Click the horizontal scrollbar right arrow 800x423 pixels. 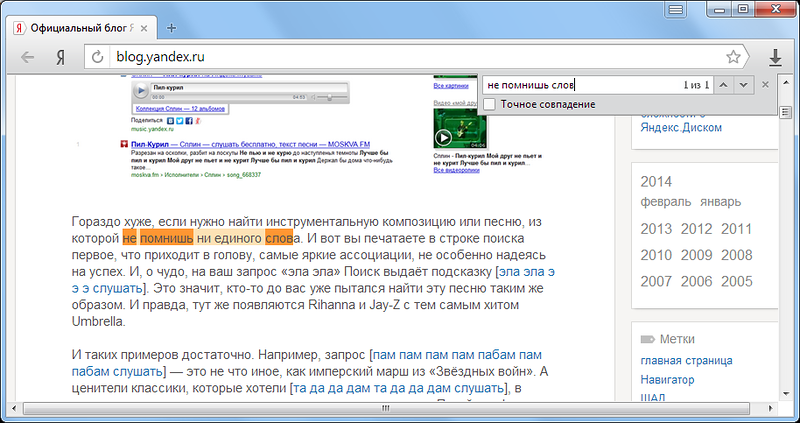(771, 408)
